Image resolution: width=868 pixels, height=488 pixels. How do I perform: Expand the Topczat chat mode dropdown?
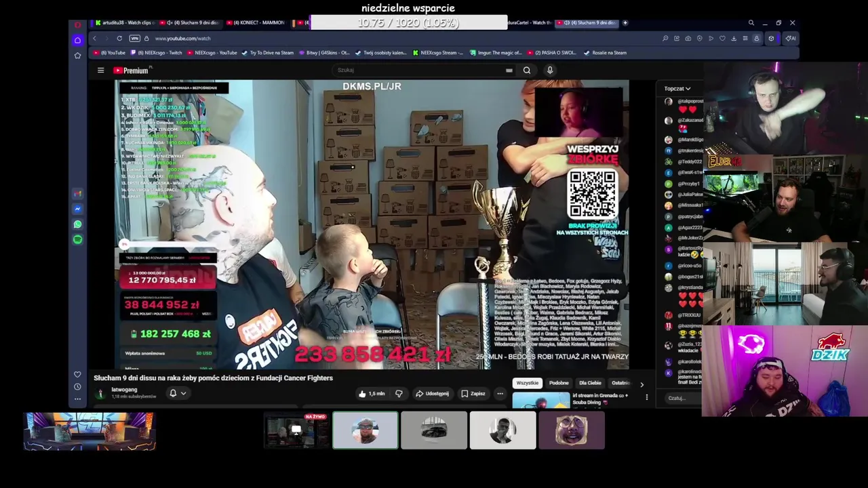[x=677, y=89]
